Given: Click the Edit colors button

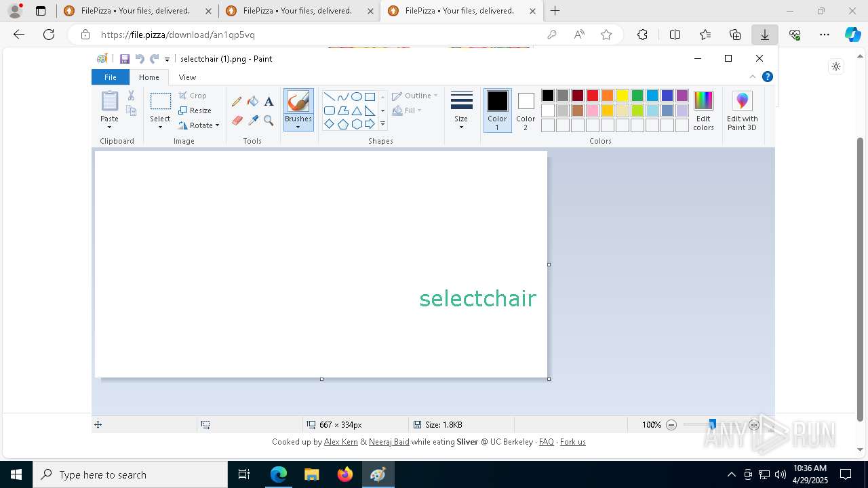Looking at the screenshot, I should pyautogui.click(x=703, y=110).
